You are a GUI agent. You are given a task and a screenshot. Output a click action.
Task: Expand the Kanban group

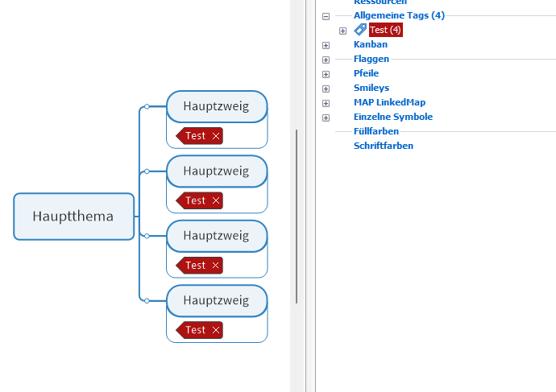click(x=326, y=45)
